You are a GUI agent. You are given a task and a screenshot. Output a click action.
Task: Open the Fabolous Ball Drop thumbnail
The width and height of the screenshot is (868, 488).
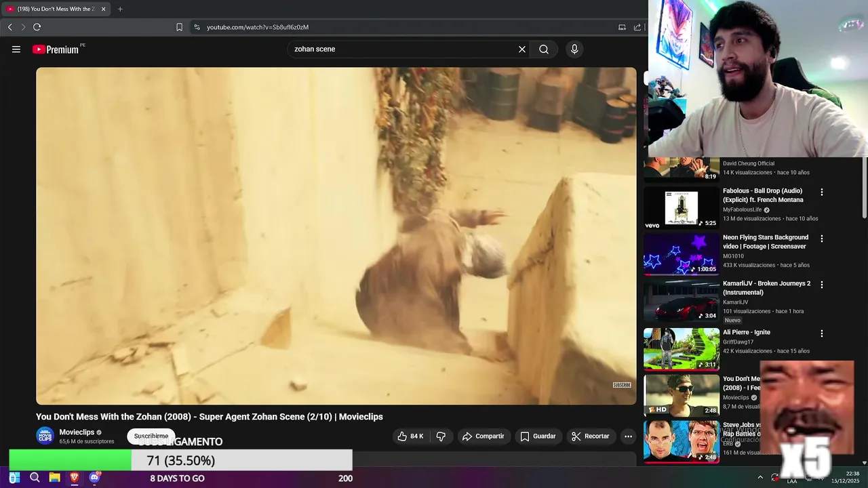click(682, 208)
